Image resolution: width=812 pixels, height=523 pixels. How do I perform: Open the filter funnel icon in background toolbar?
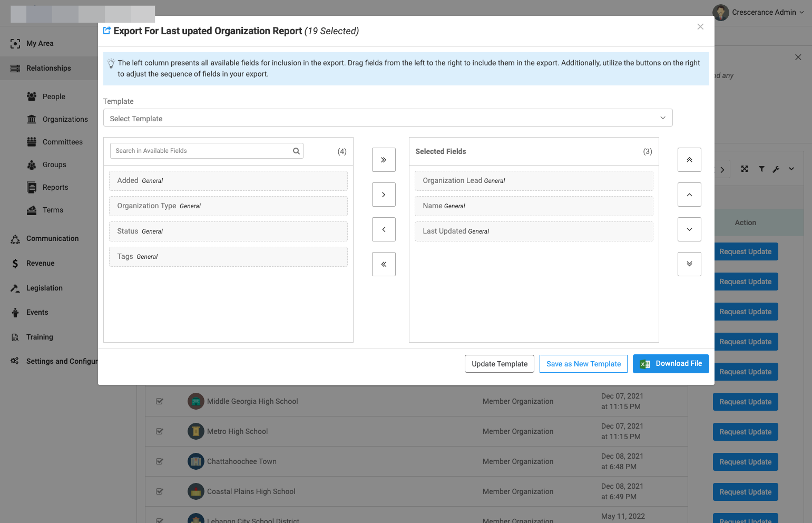click(761, 169)
